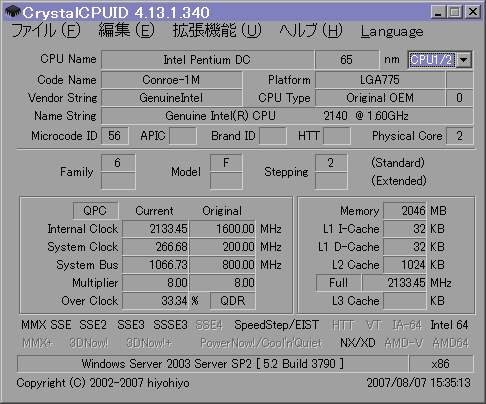This screenshot has height=404, width=486.
Task: Click the standard Family value 6
Action: click(118, 163)
